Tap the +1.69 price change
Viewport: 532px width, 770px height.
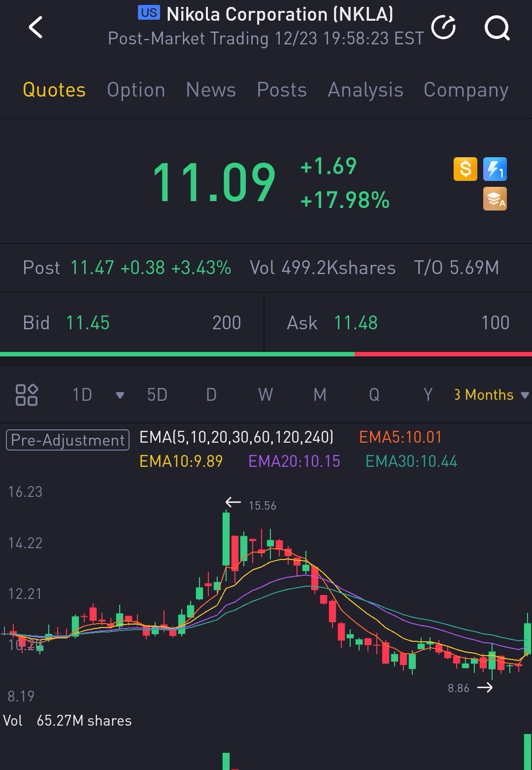[328, 166]
